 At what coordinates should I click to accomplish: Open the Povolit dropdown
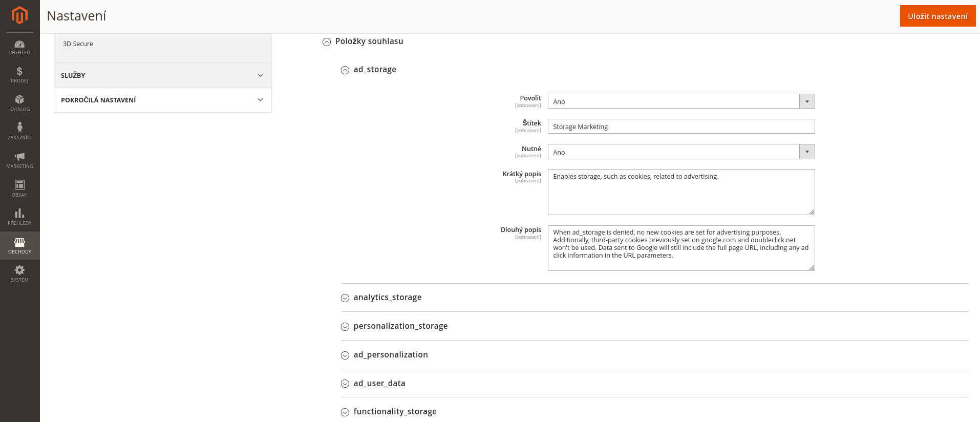pyautogui.click(x=681, y=101)
